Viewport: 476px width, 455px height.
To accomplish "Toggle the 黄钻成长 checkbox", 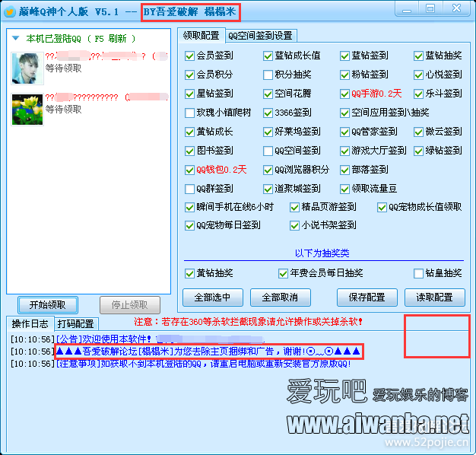I will (190, 132).
